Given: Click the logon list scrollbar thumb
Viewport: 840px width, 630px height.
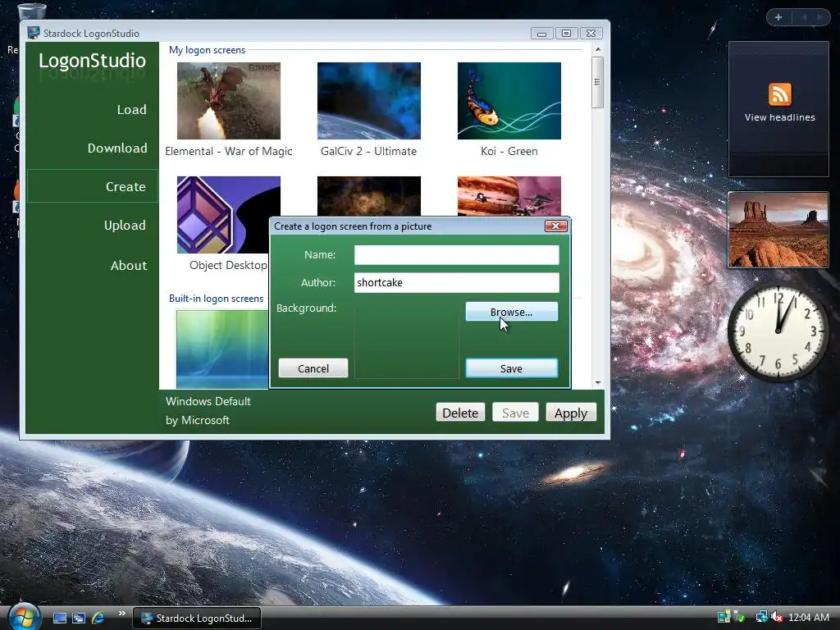Looking at the screenshot, I should click(598, 82).
